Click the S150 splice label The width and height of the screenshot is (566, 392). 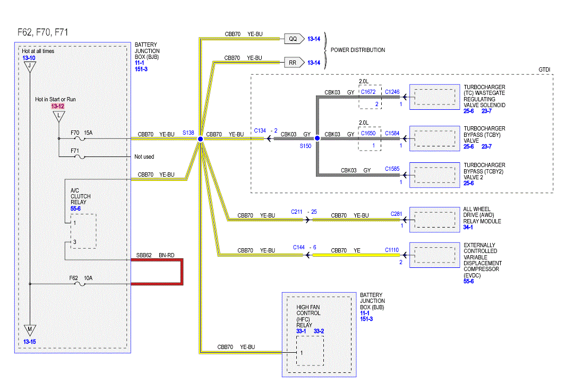coord(305,146)
